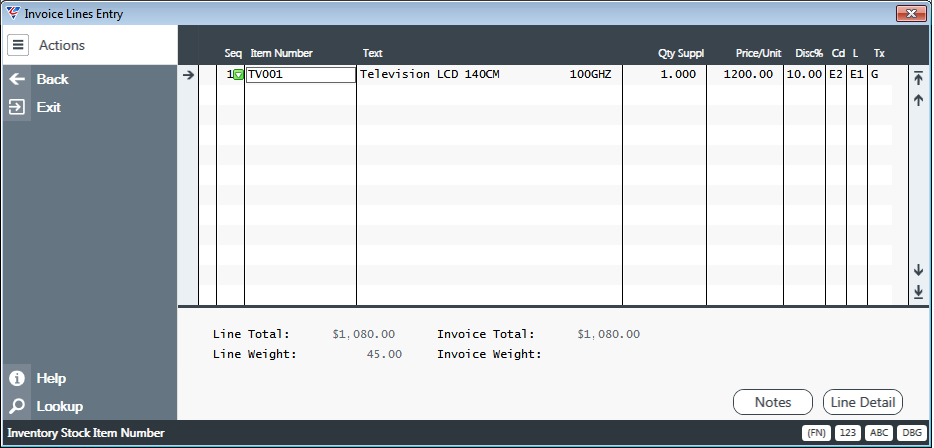
Task: Click the G tax code cell
Action: pyautogui.click(x=874, y=74)
